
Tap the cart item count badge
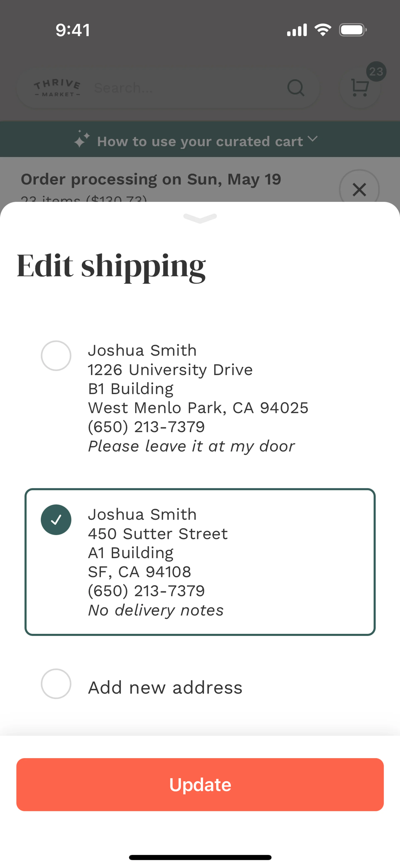click(376, 72)
